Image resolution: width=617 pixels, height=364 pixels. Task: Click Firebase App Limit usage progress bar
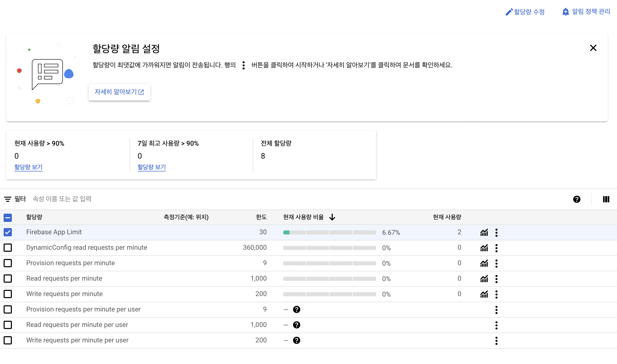(329, 232)
